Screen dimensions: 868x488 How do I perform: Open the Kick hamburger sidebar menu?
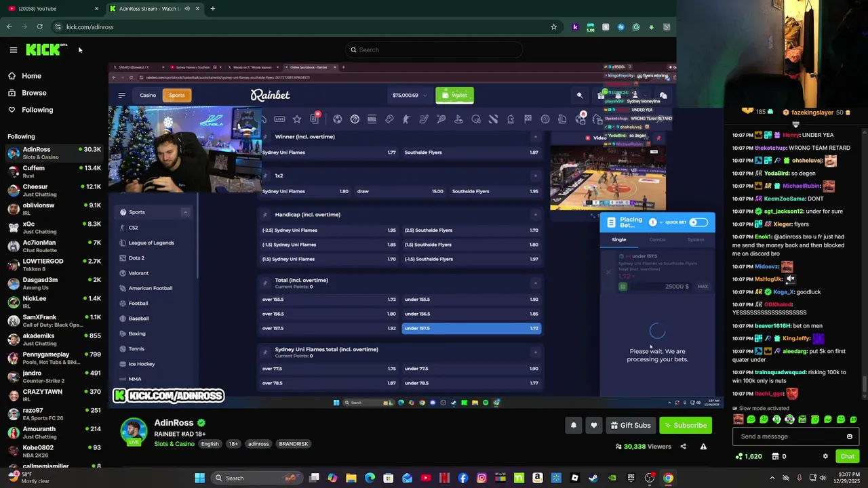[13, 49]
